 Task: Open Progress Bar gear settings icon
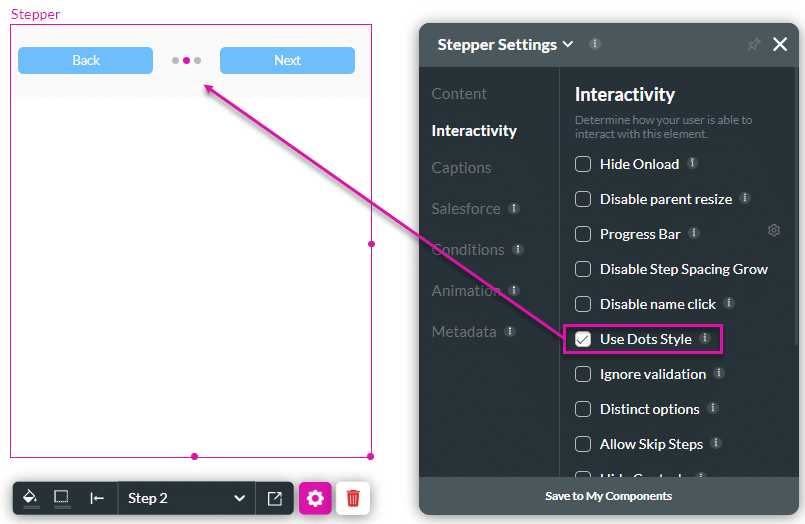pos(774,230)
